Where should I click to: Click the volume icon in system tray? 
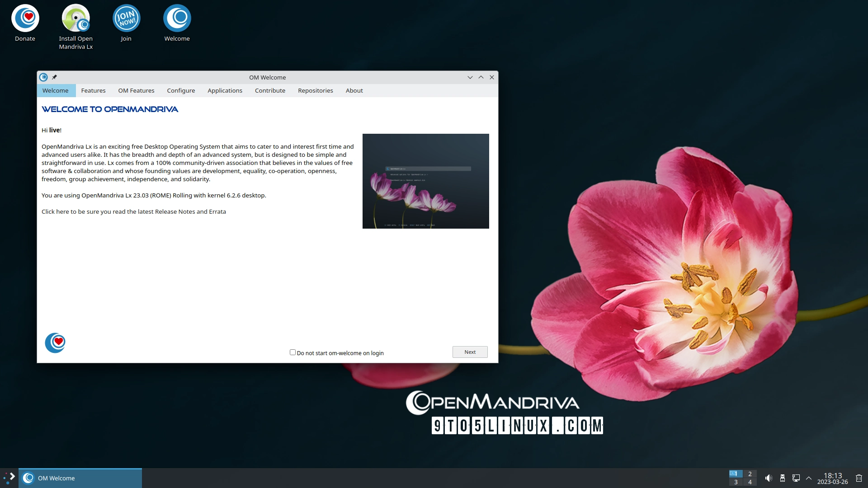(x=769, y=478)
